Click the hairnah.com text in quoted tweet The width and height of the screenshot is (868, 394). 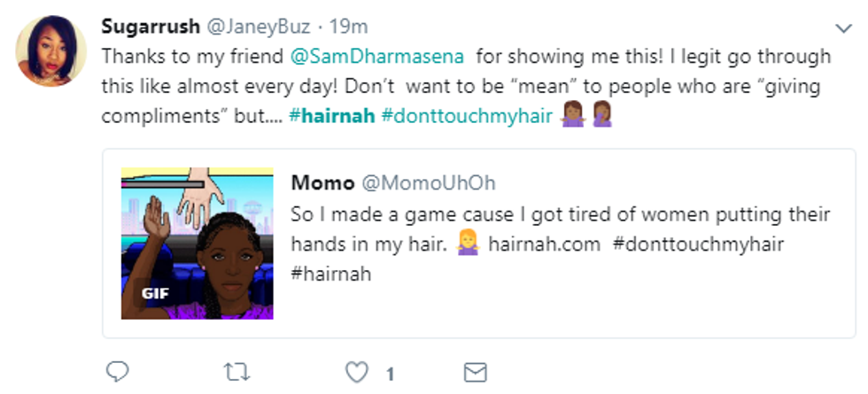(x=545, y=243)
